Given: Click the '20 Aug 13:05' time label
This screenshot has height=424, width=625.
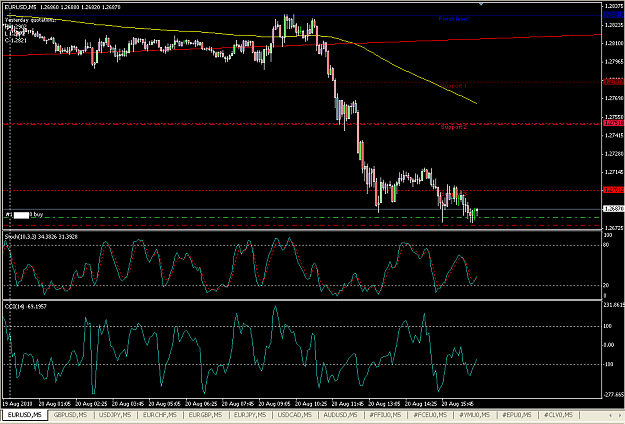Looking at the screenshot, I should coord(385,404).
